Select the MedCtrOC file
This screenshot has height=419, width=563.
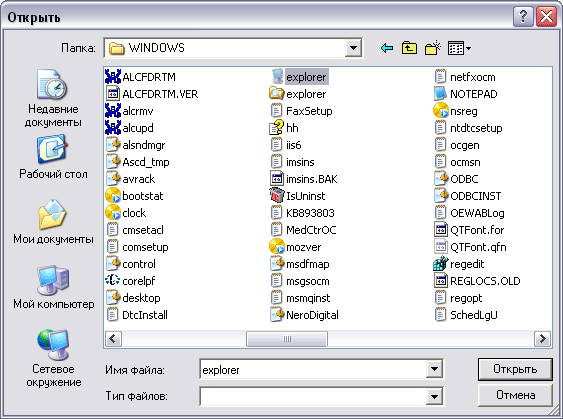click(304, 230)
